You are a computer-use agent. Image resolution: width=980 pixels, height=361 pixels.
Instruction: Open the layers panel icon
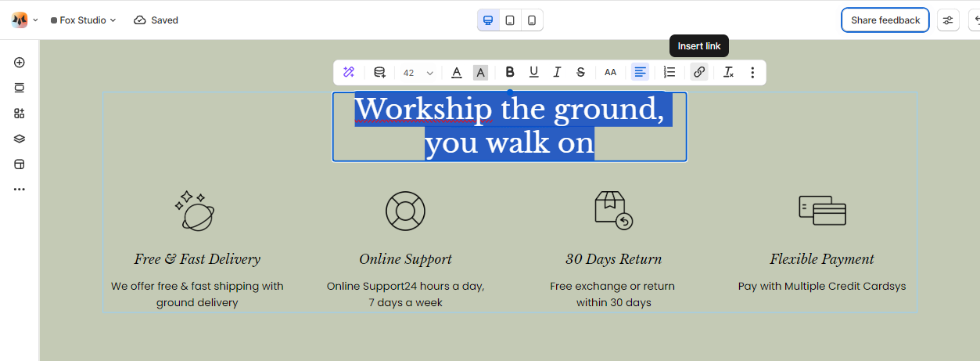pyautogui.click(x=20, y=139)
